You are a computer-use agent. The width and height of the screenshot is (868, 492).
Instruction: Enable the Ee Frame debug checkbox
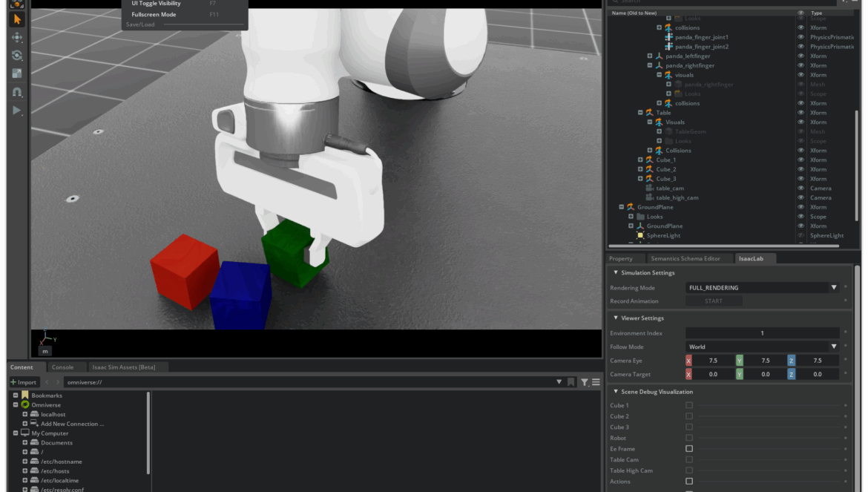pos(688,449)
